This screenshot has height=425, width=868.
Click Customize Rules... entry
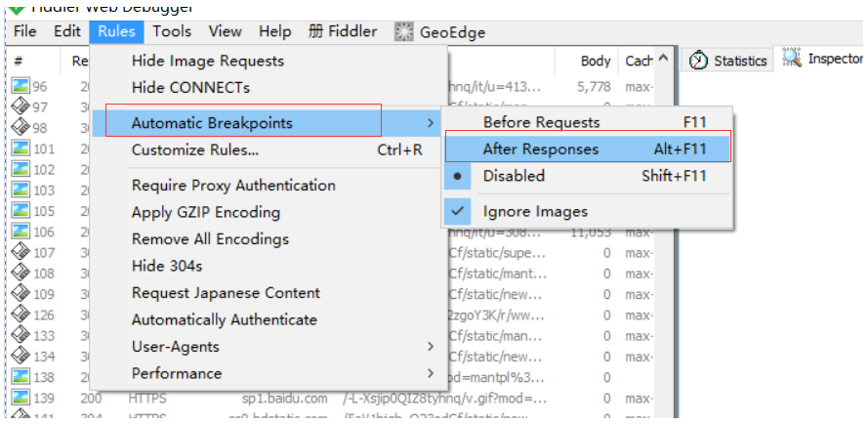195,149
